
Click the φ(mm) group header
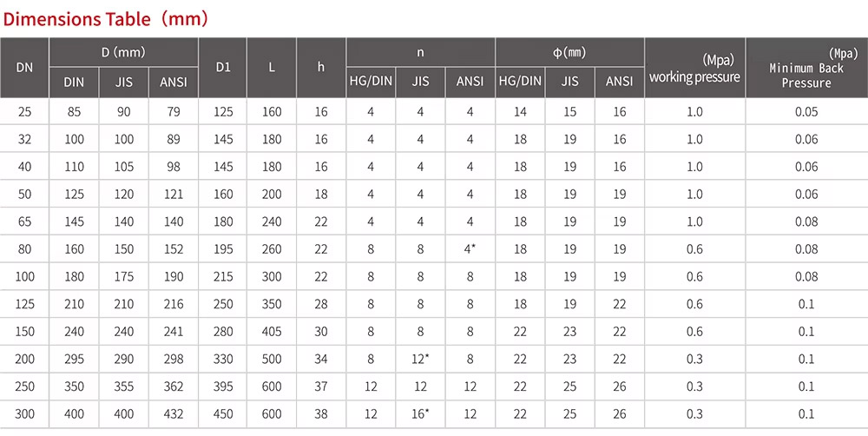569,52
